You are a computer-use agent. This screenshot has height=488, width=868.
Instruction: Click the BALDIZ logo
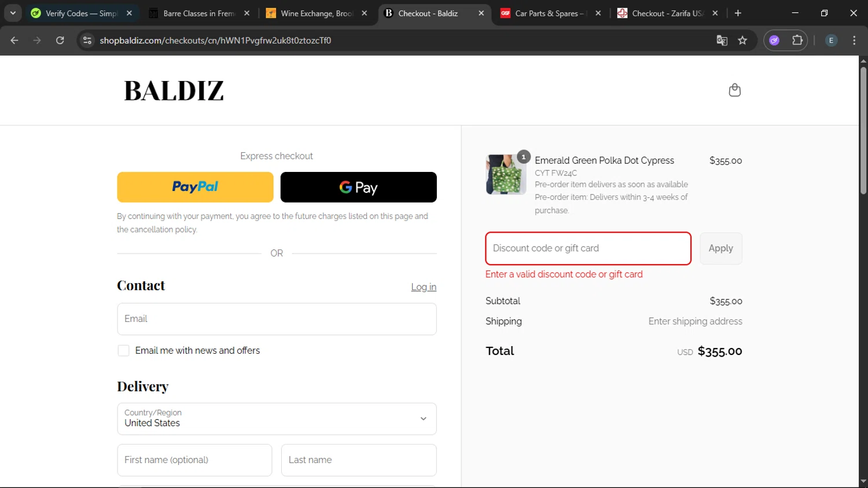tap(174, 90)
